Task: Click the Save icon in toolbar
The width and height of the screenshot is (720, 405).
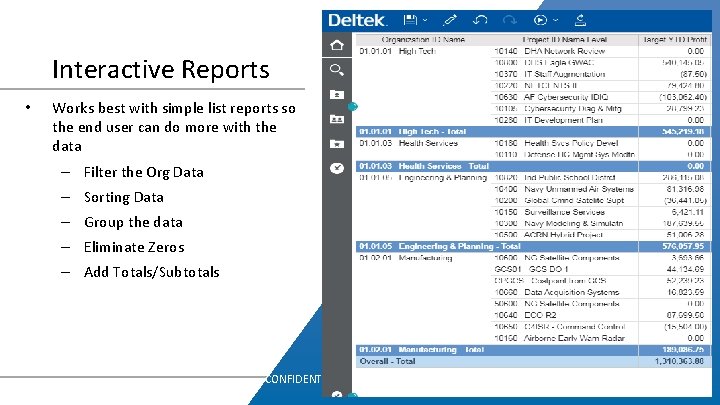Action: [x=410, y=20]
